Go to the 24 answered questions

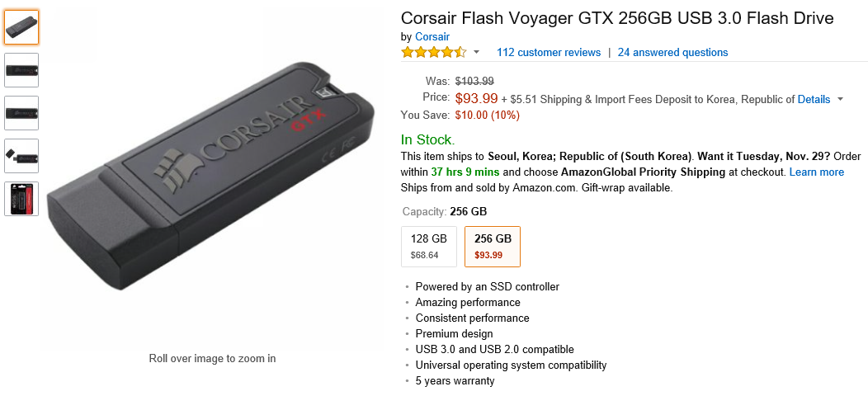click(672, 53)
